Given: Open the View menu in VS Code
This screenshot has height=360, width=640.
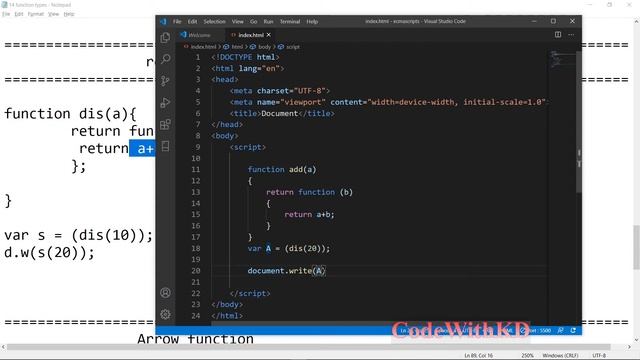Looking at the screenshot, I should click(x=238, y=21).
